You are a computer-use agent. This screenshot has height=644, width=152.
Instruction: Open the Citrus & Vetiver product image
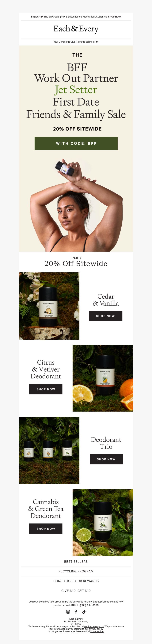103,378
